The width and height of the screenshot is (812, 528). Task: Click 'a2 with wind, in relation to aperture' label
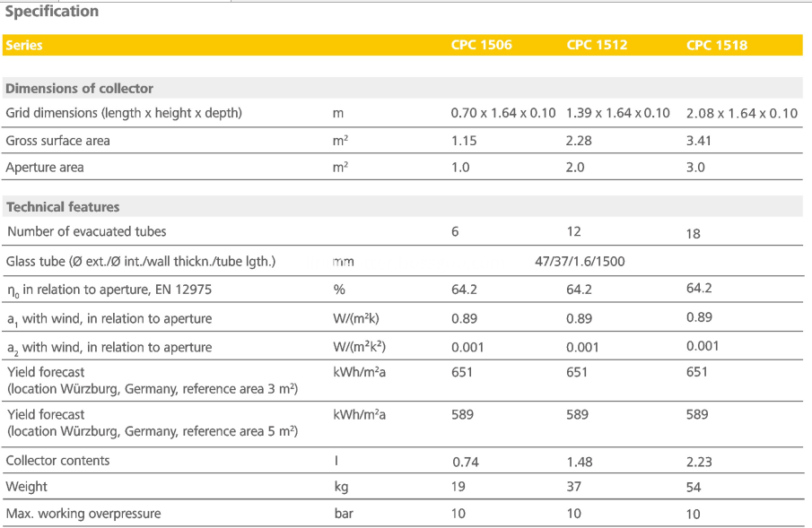[x=109, y=348]
